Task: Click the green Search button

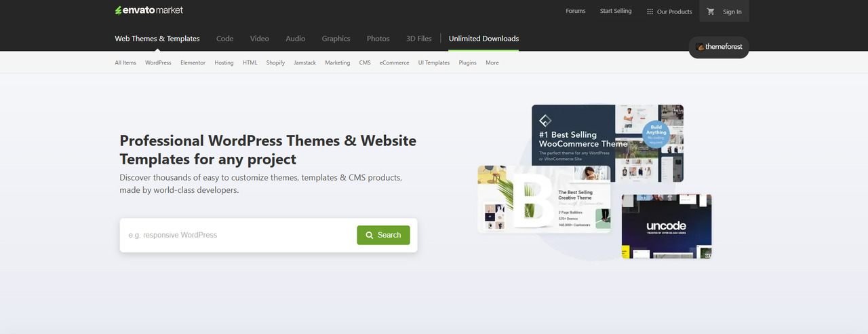Action: [x=383, y=235]
